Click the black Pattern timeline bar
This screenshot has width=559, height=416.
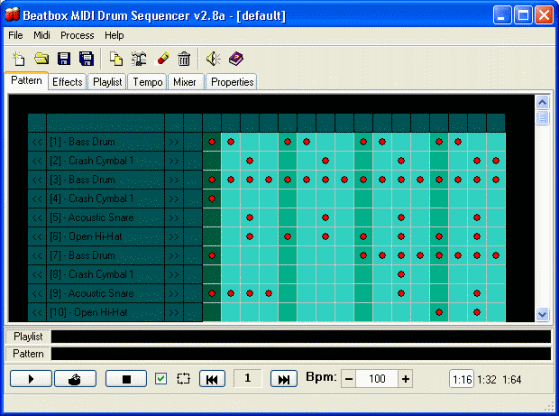(301, 354)
